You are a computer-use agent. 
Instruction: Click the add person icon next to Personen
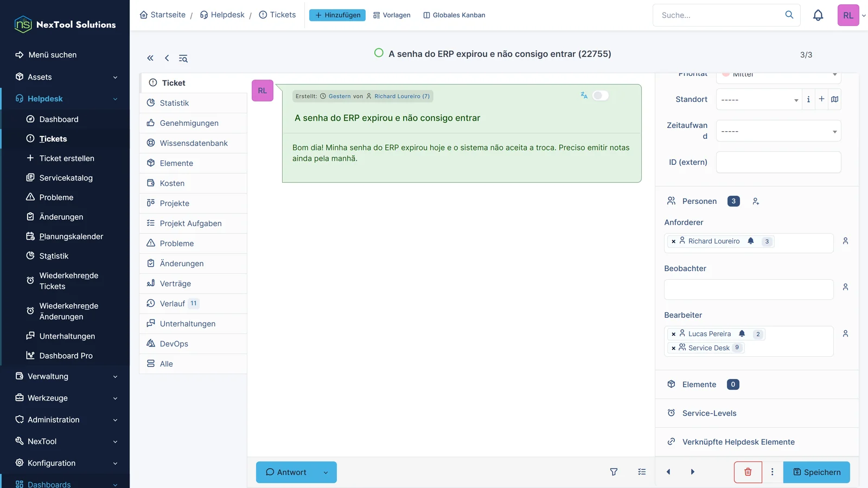coord(756,201)
